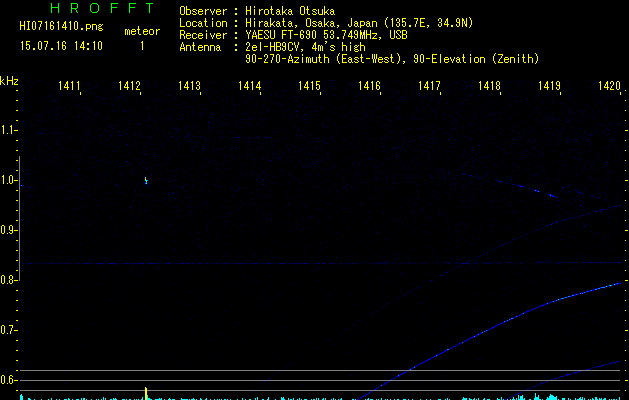Click the yellow intensity spike at bottom
The height and width of the screenshot is (400, 629).
[x=146, y=393]
